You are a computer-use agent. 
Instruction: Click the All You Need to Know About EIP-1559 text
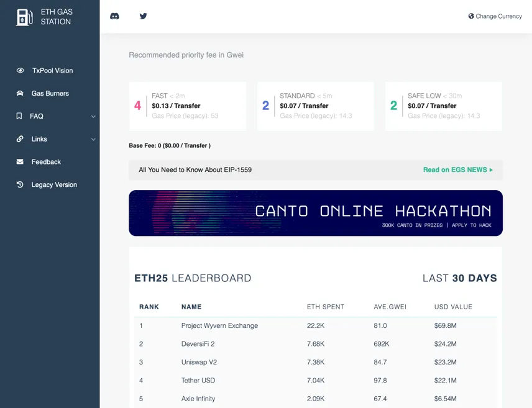pyautogui.click(x=195, y=170)
